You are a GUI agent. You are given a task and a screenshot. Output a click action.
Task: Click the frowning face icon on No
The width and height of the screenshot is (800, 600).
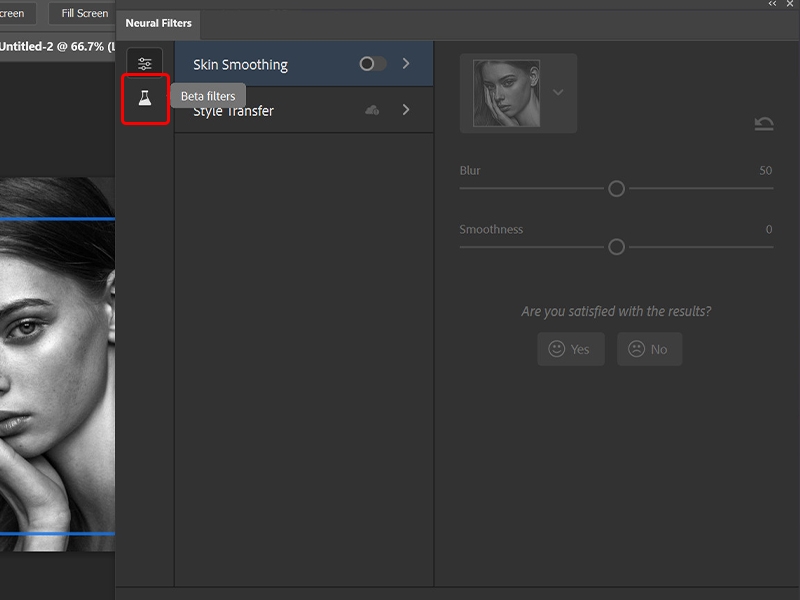coord(634,349)
